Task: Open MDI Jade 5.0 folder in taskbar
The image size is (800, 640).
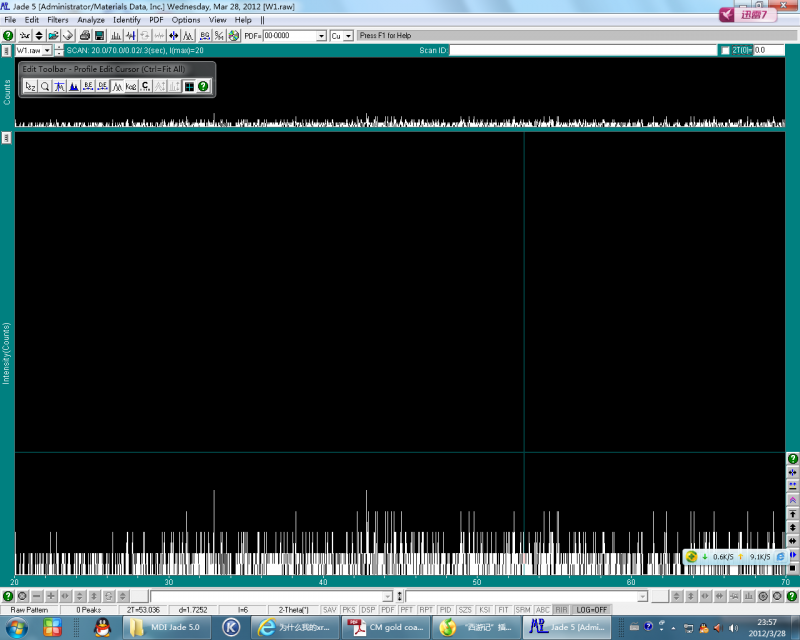Action: [x=167, y=627]
